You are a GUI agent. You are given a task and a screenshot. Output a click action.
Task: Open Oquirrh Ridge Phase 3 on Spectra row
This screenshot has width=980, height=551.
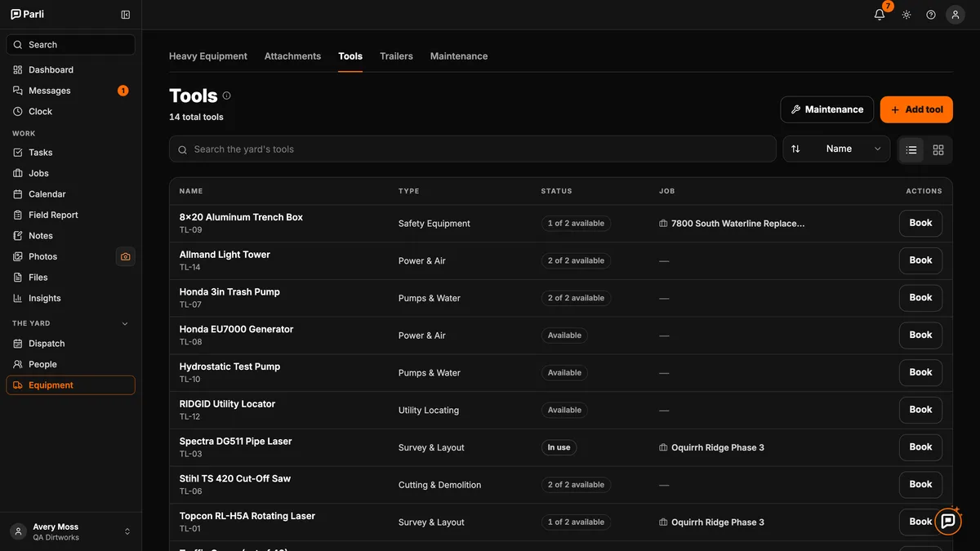(711, 447)
